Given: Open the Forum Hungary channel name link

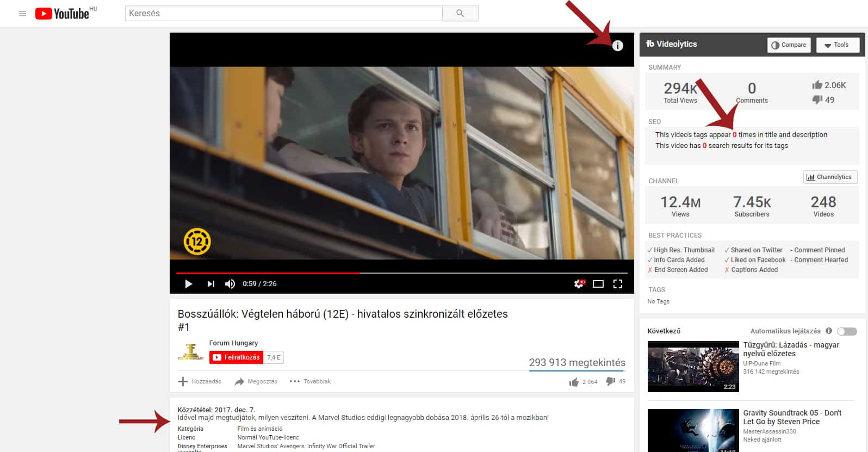Looking at the screenshot, I should (x=233, y=343).
